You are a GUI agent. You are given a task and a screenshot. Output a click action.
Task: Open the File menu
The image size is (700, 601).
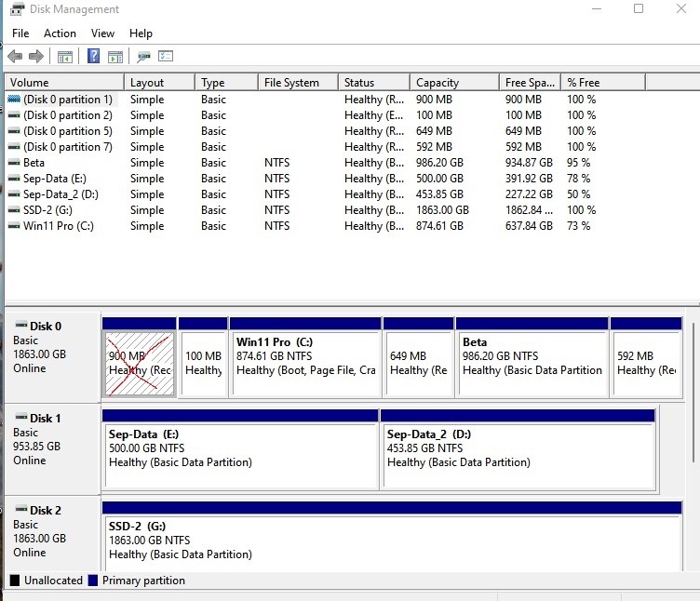coord(20,33)
